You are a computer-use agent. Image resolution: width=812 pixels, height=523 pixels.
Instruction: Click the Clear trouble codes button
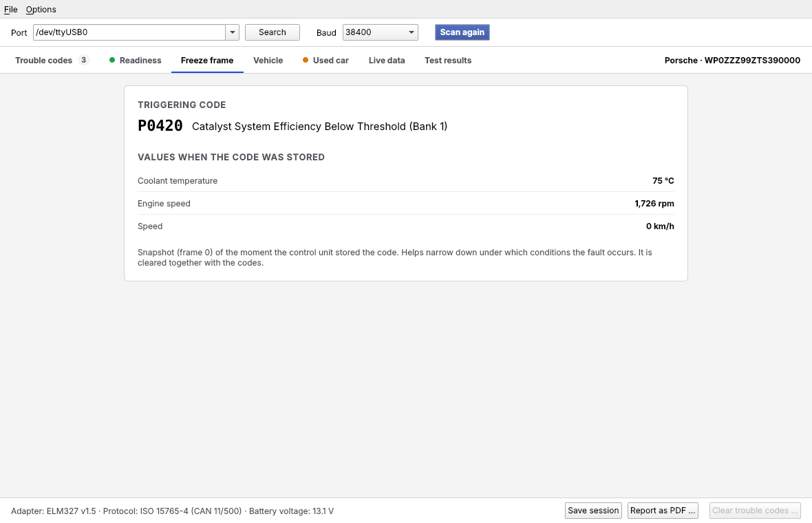(754, 511)
